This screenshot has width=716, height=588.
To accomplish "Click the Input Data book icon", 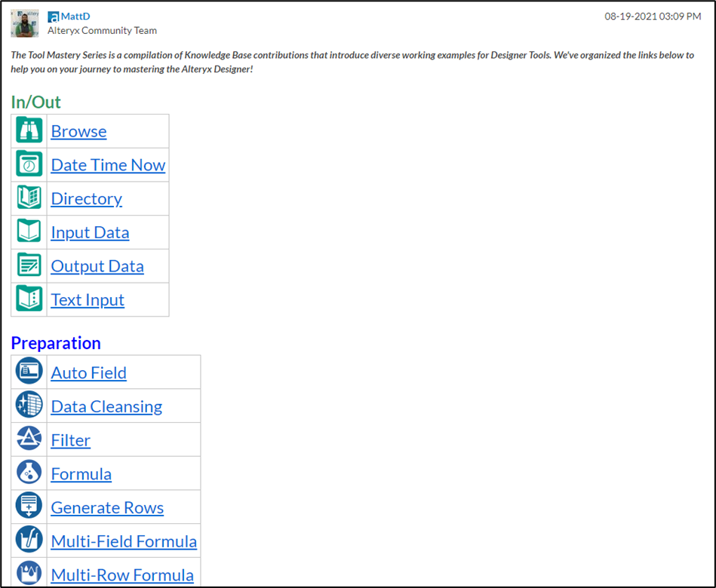I will pyautogui.click(x=29, y=231).
